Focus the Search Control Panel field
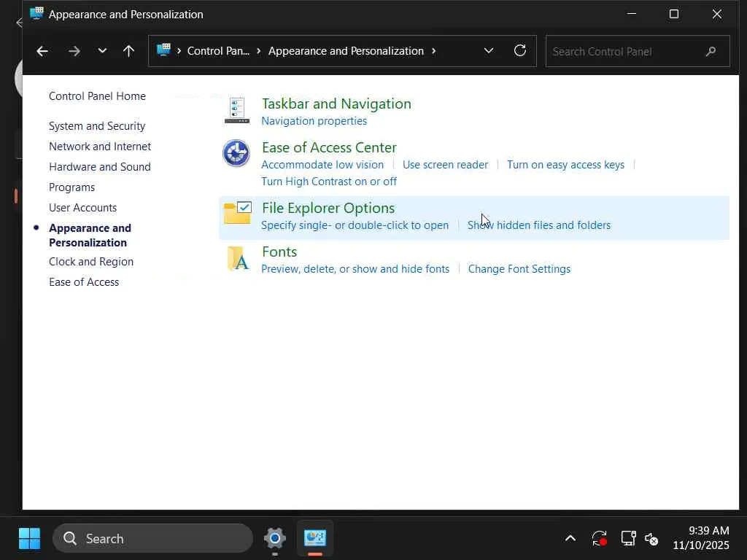The image size is (747, 560). point(638,51)
